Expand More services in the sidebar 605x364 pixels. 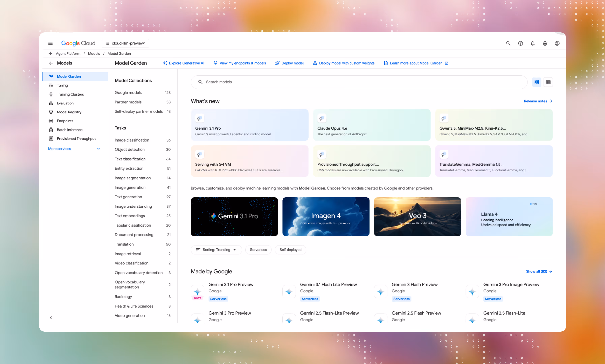[x=74, y=149]
